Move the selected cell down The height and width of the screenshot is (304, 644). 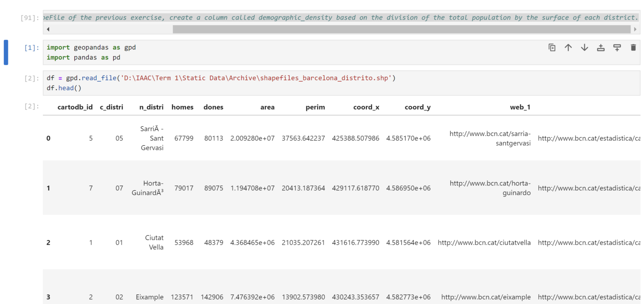pyautogui.click(x=584, y=48)
